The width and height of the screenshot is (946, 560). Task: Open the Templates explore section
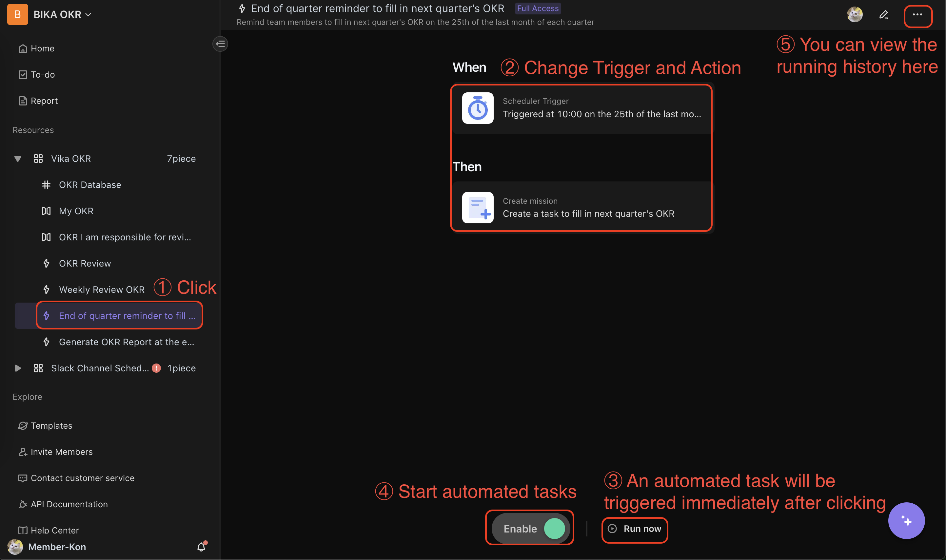point(52,425)
